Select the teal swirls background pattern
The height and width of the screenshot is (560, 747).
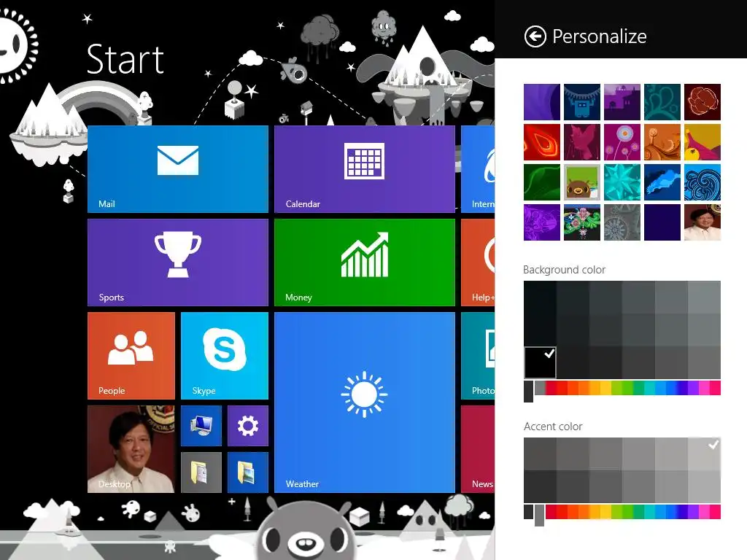[x=662, y=102]
